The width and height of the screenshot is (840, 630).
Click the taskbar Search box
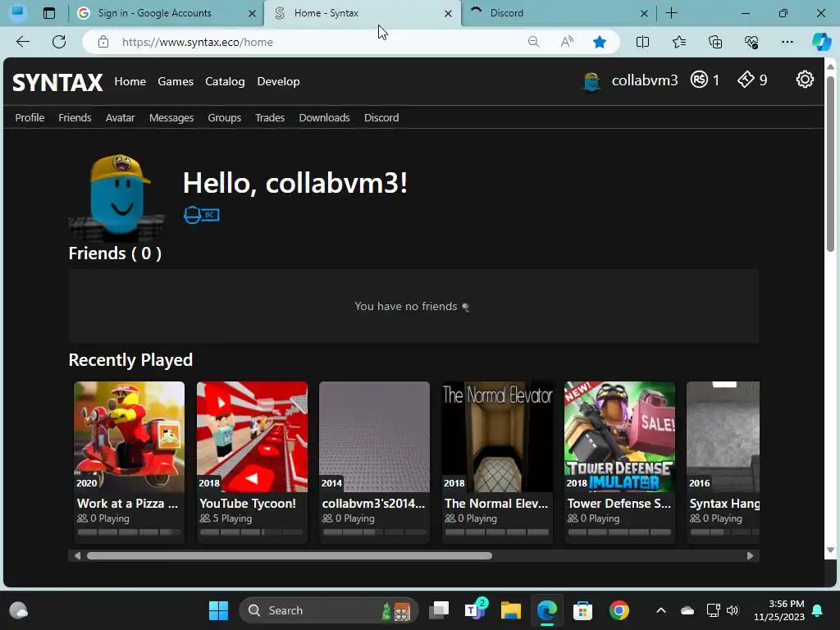click(x=328, y=610)
